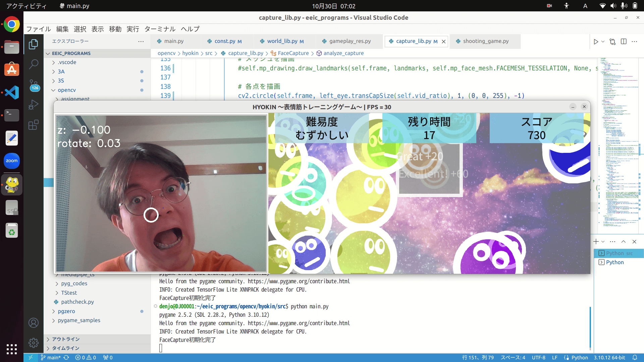This screenshot has width=644, height=362.
Task: Select the second Python terminal entry
Action: 614,262
